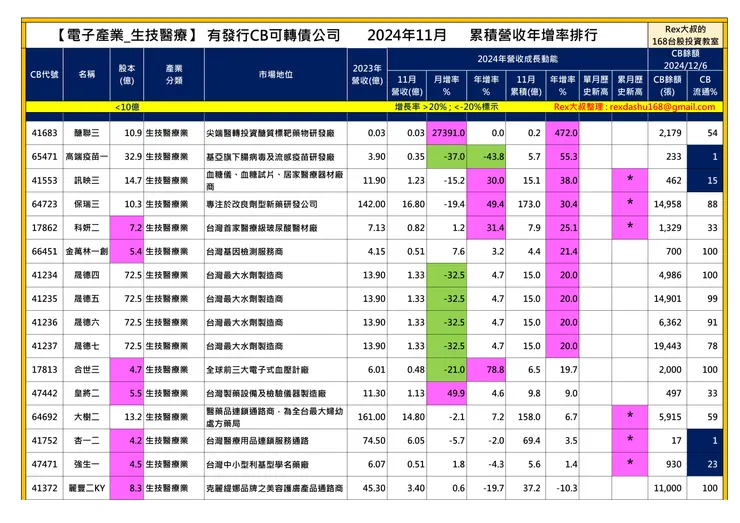Click the name 晟德四
Image resolution: width=740 pixels, height=523 pixels.
87,275
